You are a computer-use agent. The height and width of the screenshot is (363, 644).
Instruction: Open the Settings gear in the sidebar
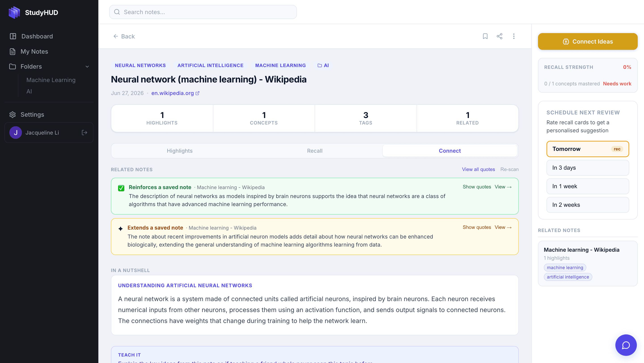(13, 114)
